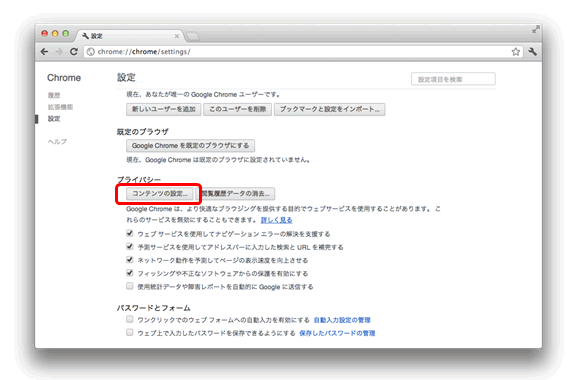Click the page info icon in address bar
572x380 pixels.
point(91,52)
